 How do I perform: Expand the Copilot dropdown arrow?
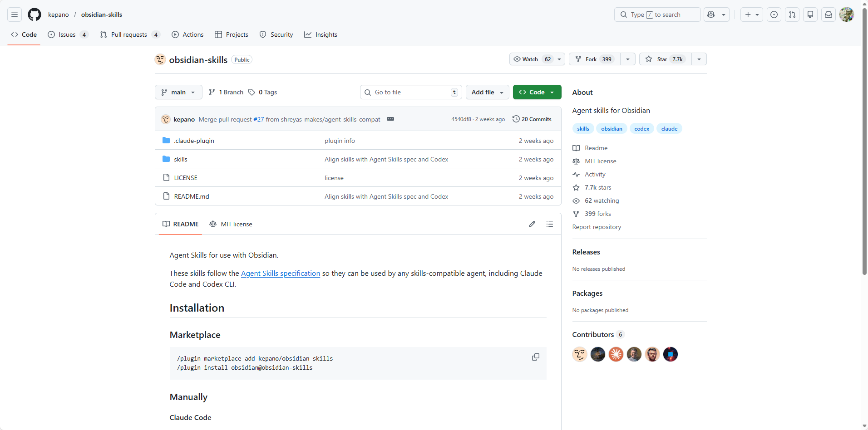(x=724, y=15)
